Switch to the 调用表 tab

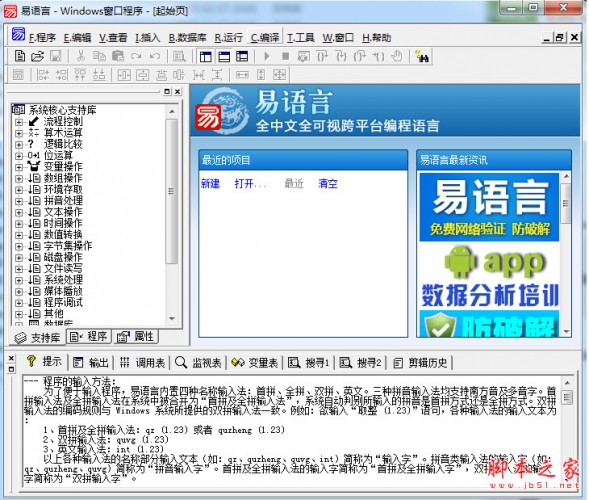coord(142,363)
